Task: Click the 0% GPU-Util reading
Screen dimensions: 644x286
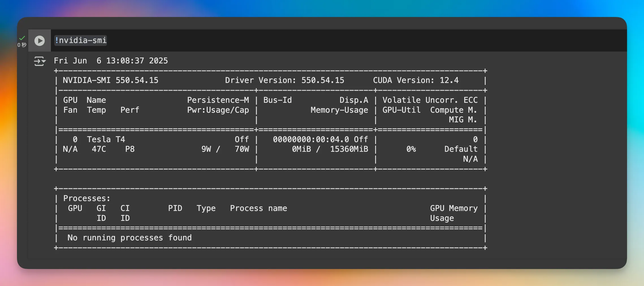Action: click(x=411, y=149)
